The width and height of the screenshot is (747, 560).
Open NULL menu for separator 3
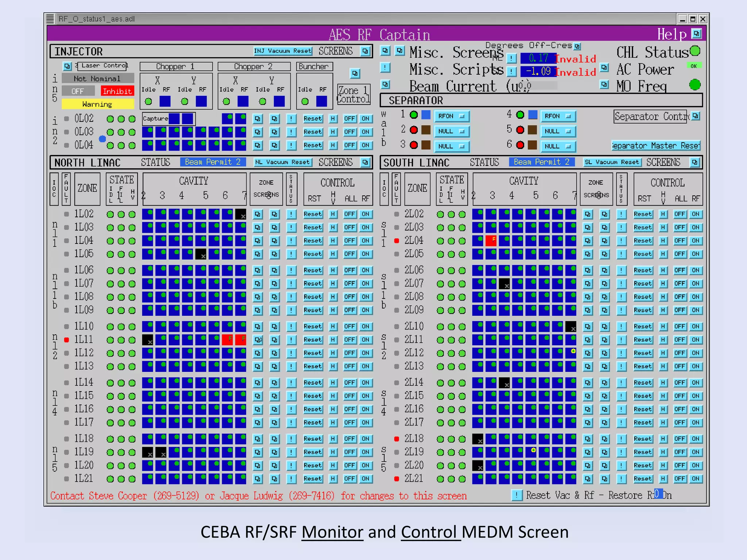(452, 146)
